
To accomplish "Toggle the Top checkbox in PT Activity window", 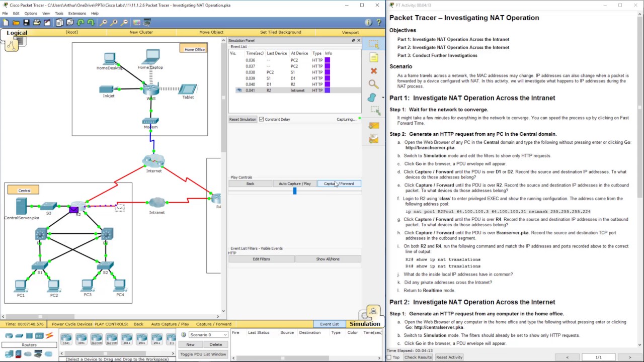I will [389, 357].
